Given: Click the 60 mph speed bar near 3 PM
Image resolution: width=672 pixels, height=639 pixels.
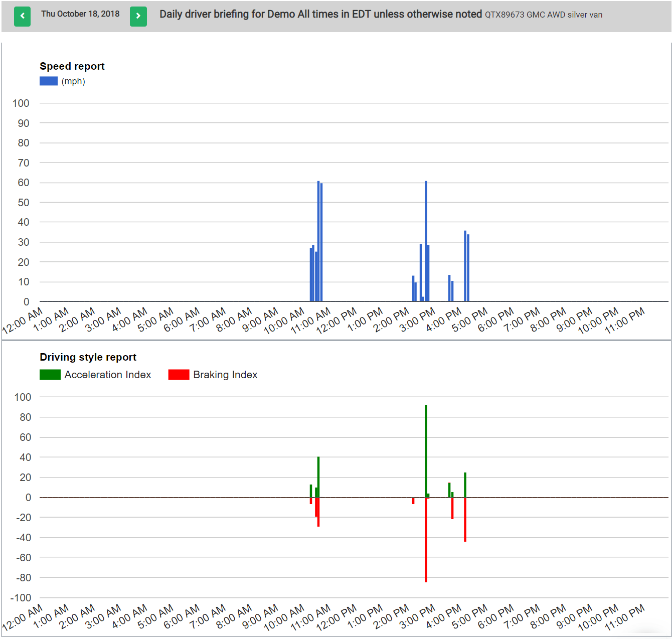Looking at the screenshot, I should pos(426,241).
